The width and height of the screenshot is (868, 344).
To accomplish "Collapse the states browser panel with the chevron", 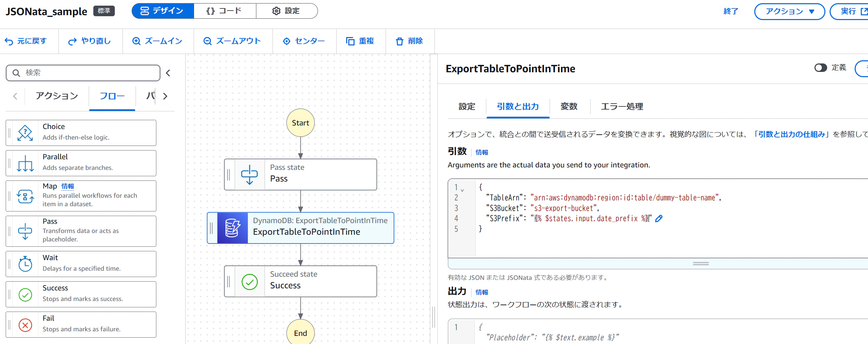I will click(168, 73).
